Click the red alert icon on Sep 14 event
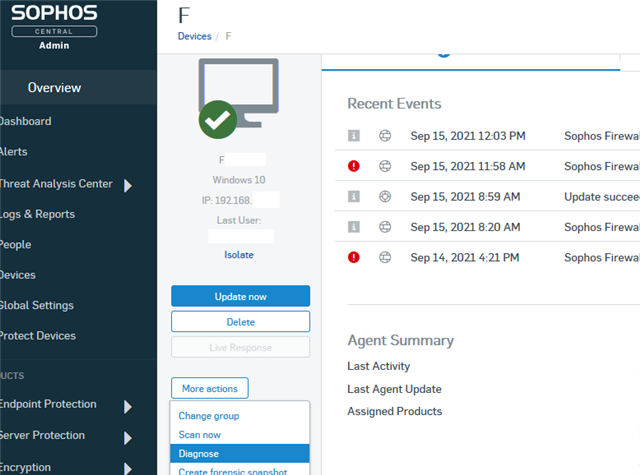640x475 pixels. pos(353,257)
